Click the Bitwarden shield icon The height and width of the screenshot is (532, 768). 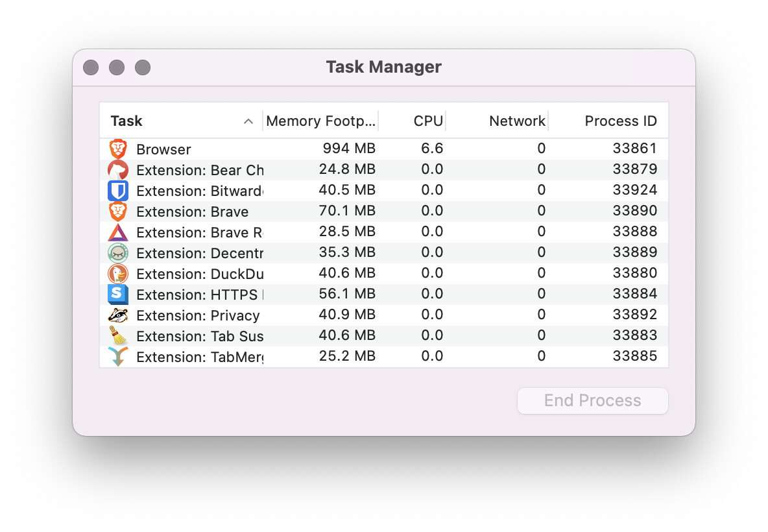(118, 191)
